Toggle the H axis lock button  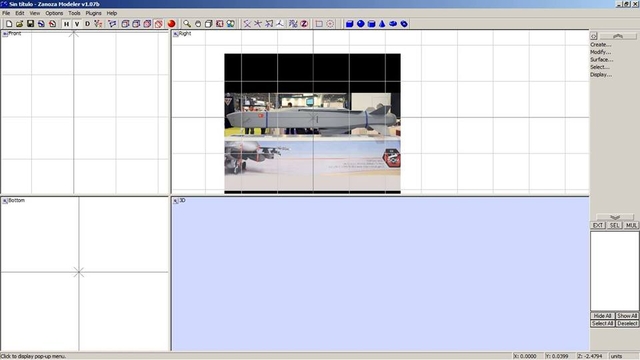[x=66, y=24]
